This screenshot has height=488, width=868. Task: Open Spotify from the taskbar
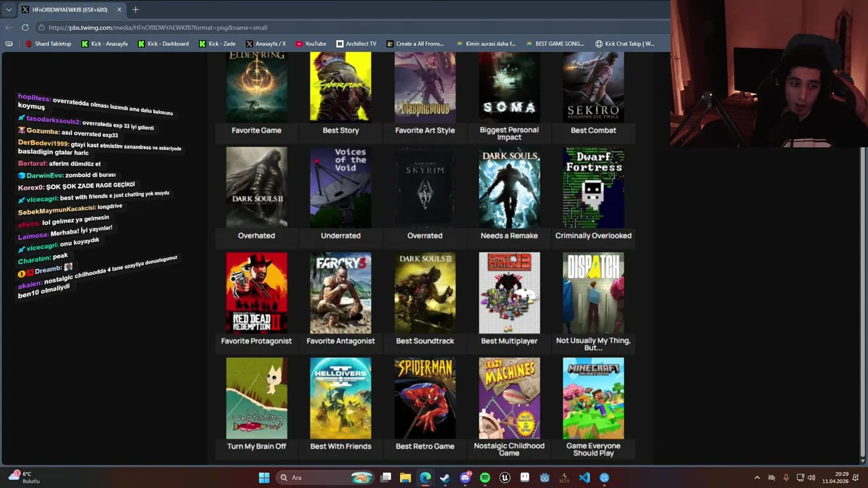pyautogui.click(x=485, y=478)
